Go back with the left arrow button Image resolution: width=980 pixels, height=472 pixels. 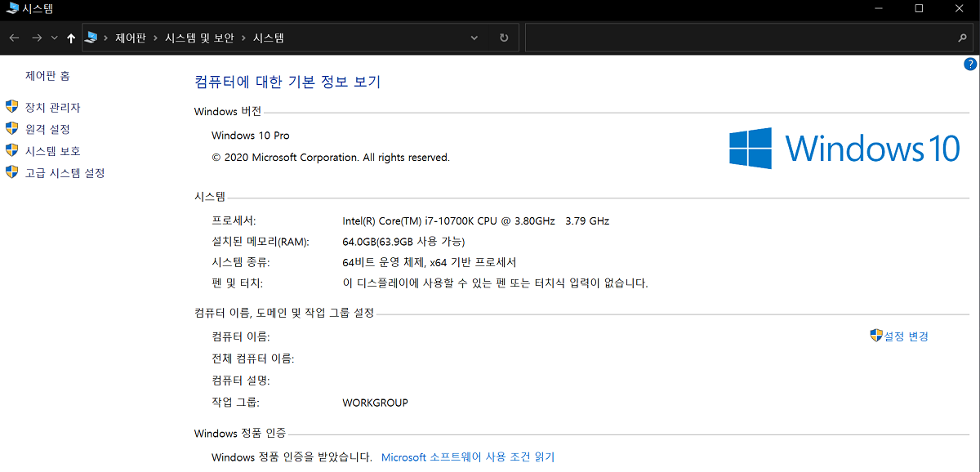[x=14, y=38]
